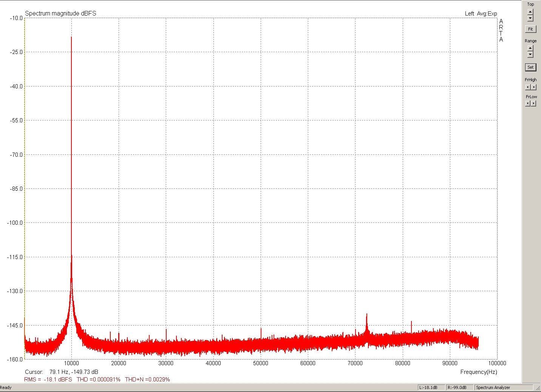Click the -160.0 y-axis label
Screen dimensions: 541x392
tap(15, 360)
